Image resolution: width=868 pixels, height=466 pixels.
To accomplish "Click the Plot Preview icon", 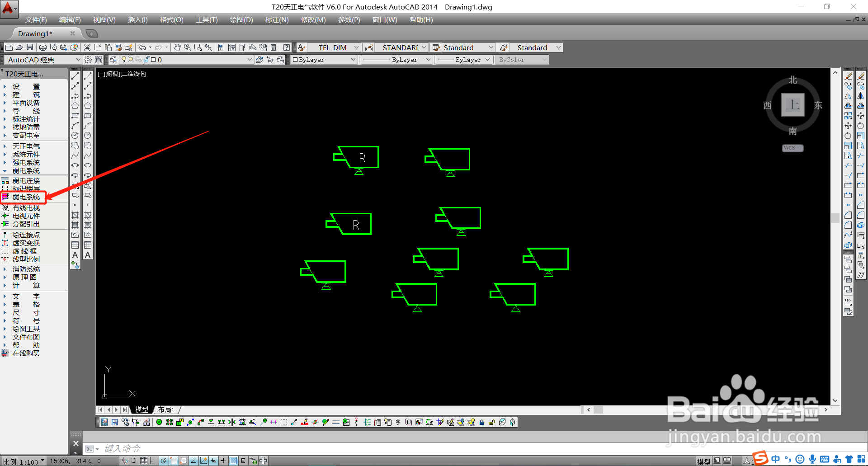I will point(53,47).
